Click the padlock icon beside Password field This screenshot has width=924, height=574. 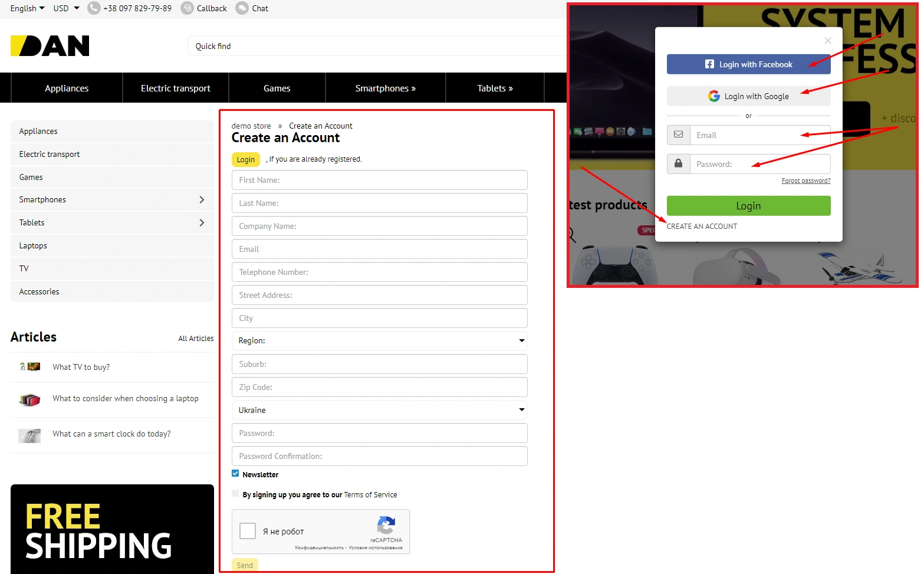(678, 164)
